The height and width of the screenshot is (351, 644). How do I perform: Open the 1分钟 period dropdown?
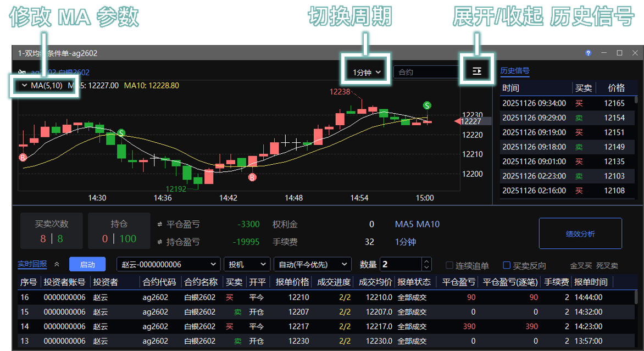(x=367, y=72)
